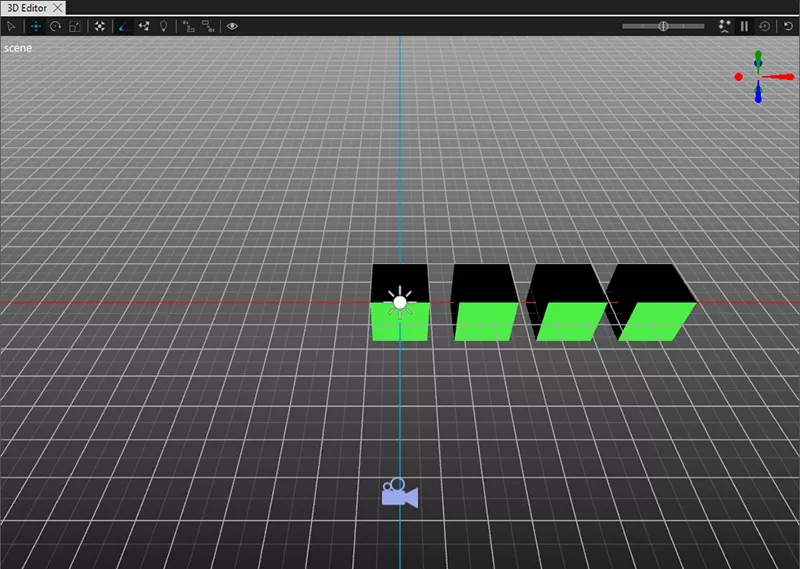Click the red X axis gizmo handle
Viewport: 800px width, 569px height.
[x=739, y=76]
